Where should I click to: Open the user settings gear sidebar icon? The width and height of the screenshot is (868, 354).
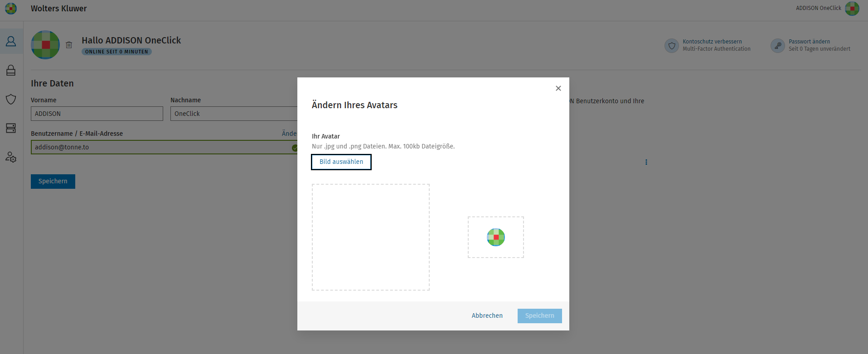pyautogui.click(x=11, y=157)
